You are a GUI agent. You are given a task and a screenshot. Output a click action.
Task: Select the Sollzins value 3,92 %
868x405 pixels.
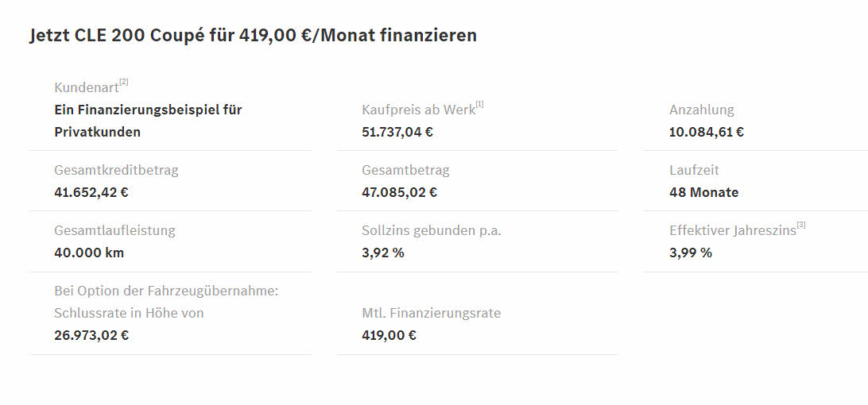tap(383, 253)
